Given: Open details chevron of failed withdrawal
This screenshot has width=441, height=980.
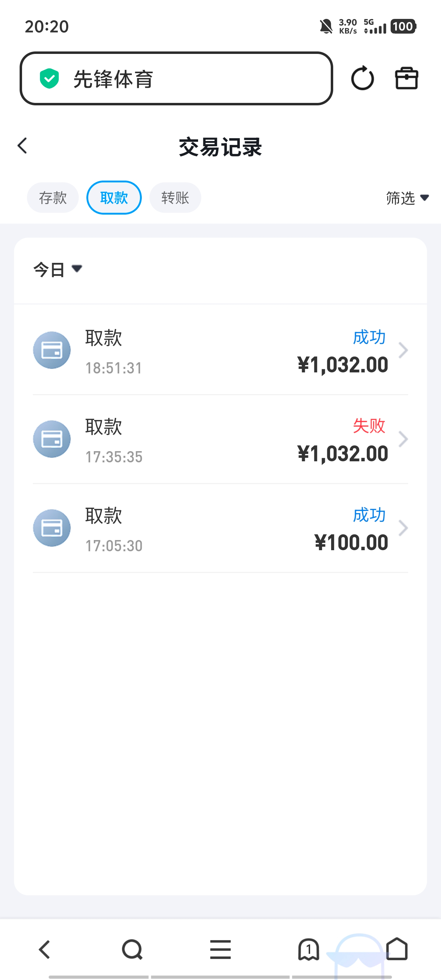Looking at the screenshot, I should [x=403, y=439].
